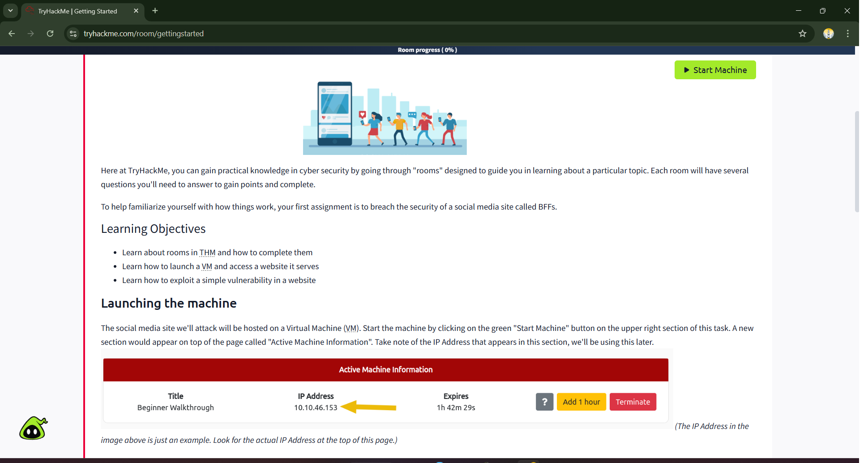Click the Add 1 hour button
Screen dimensions: 868x463
(x=581, y=402)
